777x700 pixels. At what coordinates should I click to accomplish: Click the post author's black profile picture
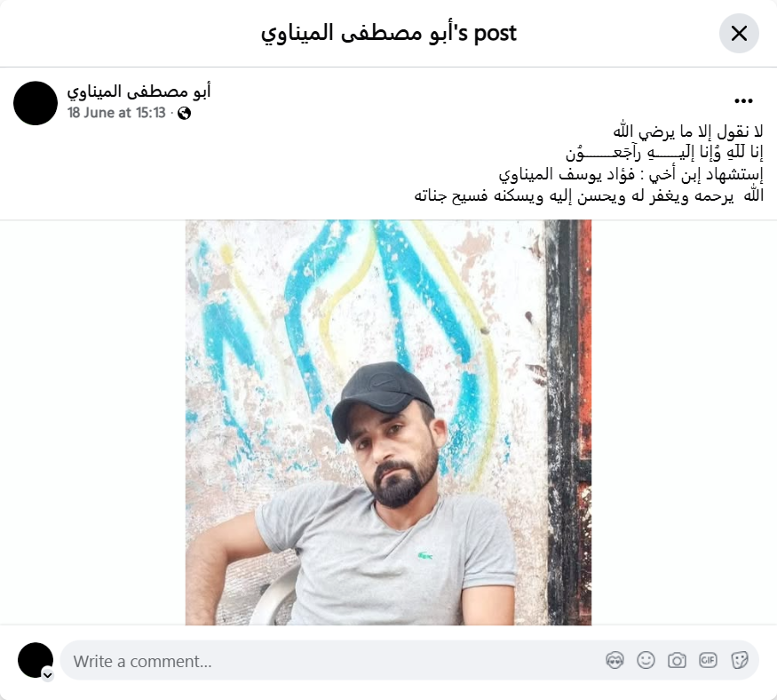(36, 103)
